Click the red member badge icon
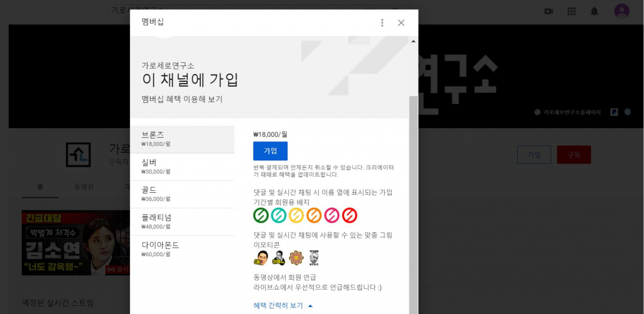The width and height of the screenshot is (644, 314). [350, 215]
